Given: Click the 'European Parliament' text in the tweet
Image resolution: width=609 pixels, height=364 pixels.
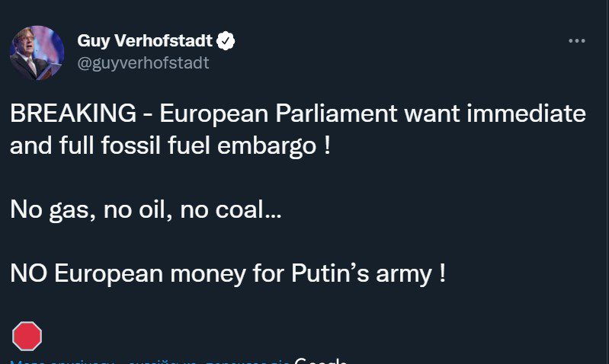Looking at the screenshot, I should pos(278,113).
